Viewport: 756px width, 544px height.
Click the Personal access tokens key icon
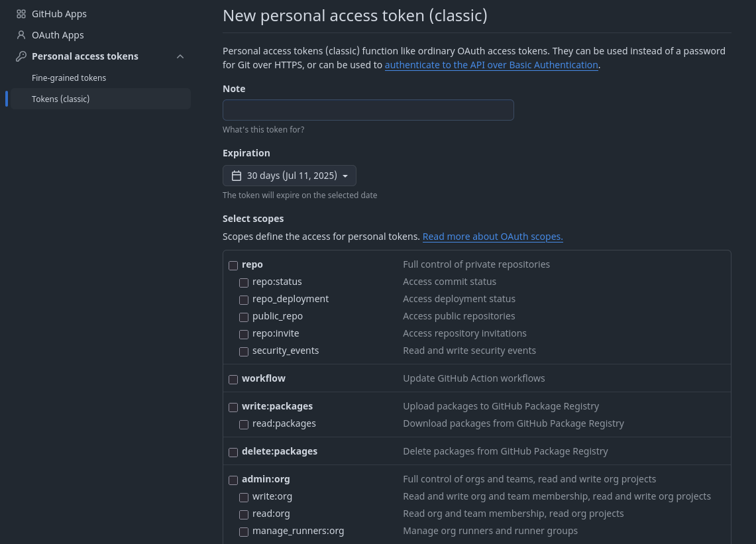point(21,56)
